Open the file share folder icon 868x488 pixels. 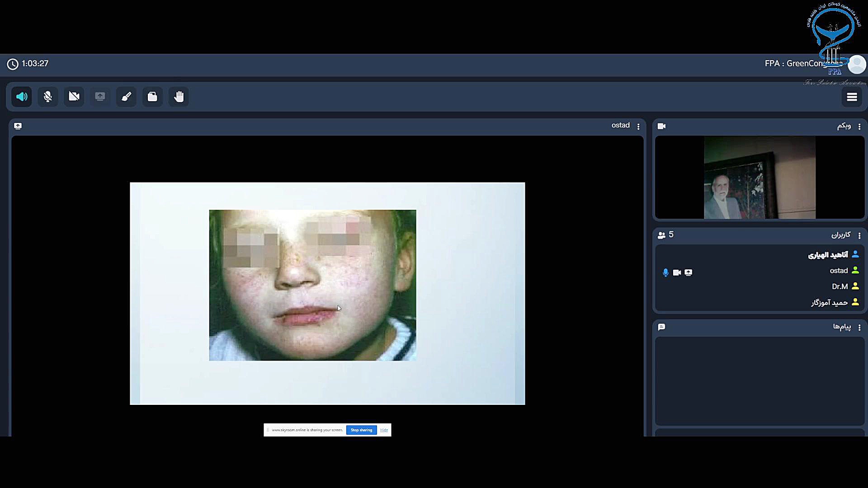tap(152, 97)
